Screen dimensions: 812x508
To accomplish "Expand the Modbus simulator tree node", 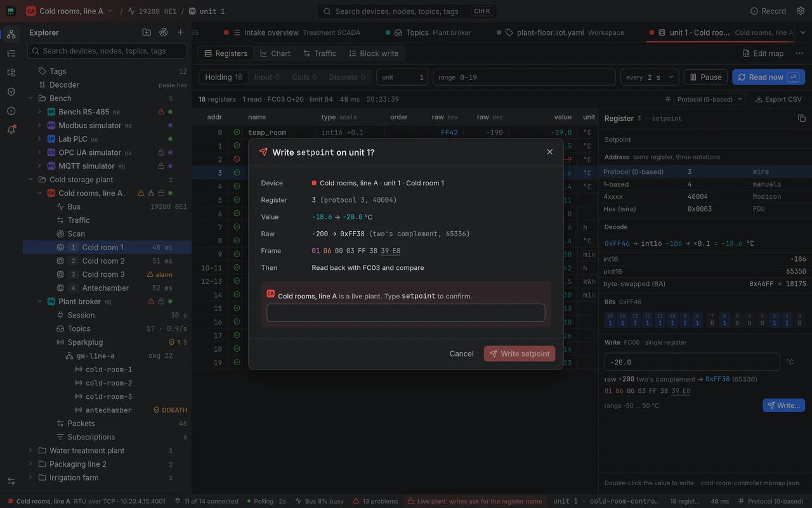I will (39, 126).
